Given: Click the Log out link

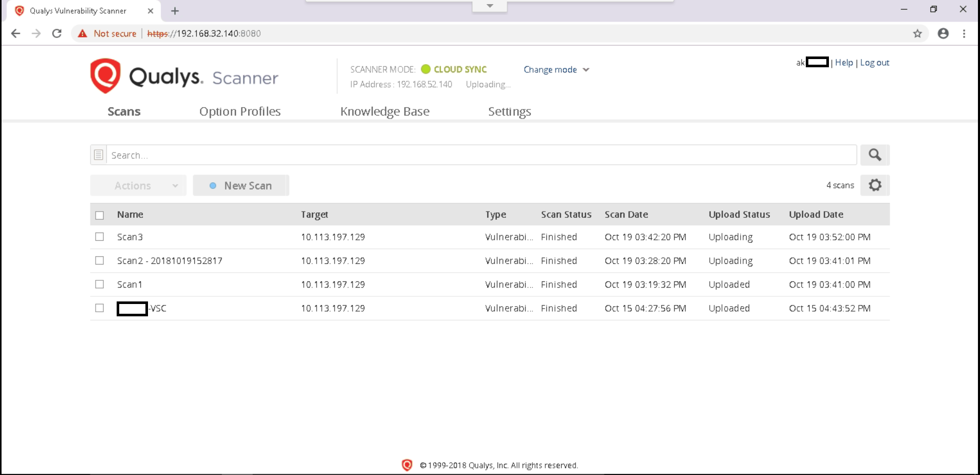Looking at the screenshot, I should (x=875, y=63).
